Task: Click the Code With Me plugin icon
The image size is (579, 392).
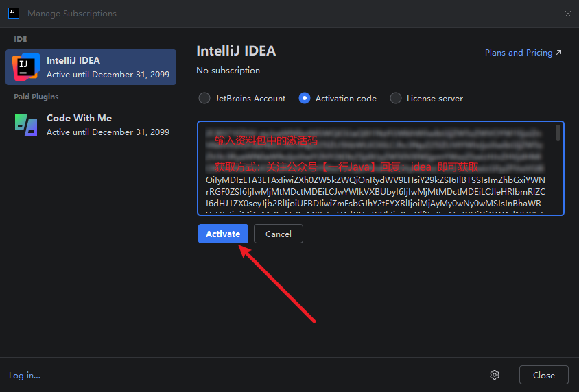Action: point(26,125)
